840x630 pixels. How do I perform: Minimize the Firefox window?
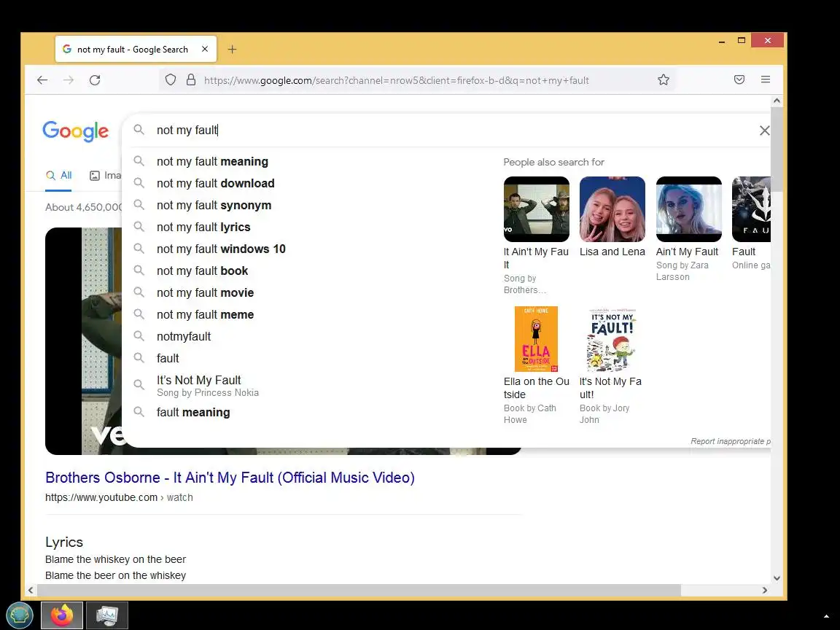click(x=722, y=41)
